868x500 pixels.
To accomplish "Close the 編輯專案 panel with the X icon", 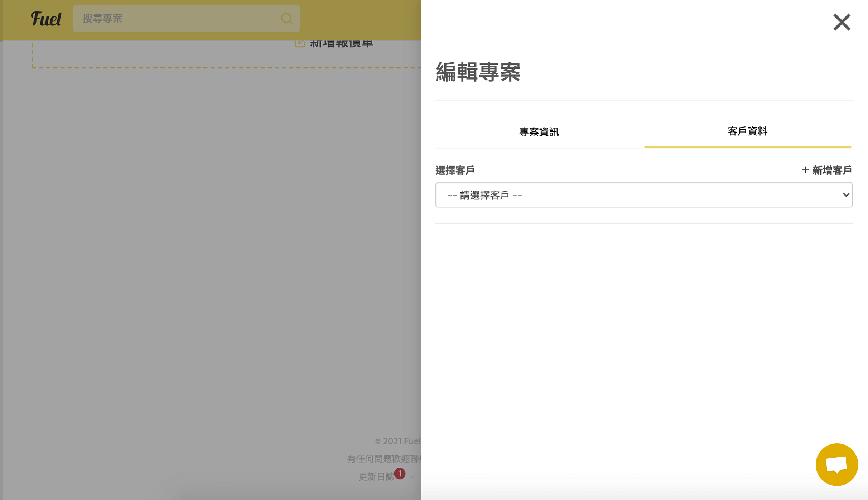I will 842,22.
